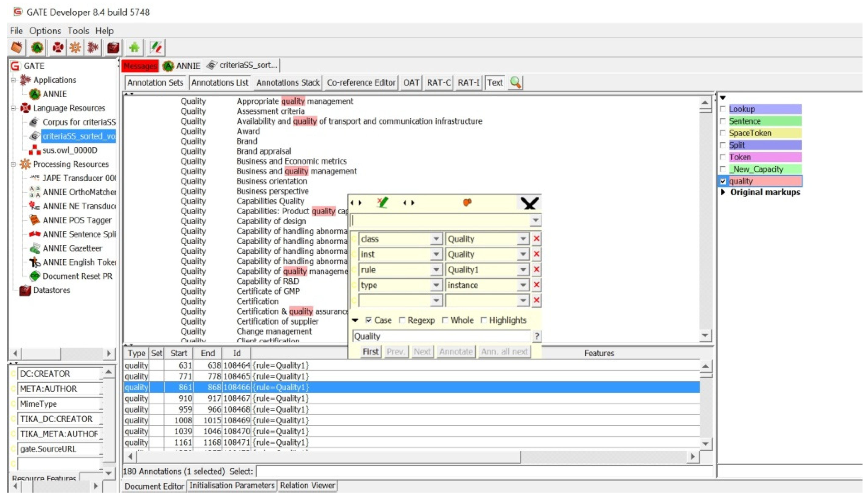Viewport: 868px width, 499px height.
Task: Check the Regexp search option
Action: pyautogui.click(x=402, y=320)
